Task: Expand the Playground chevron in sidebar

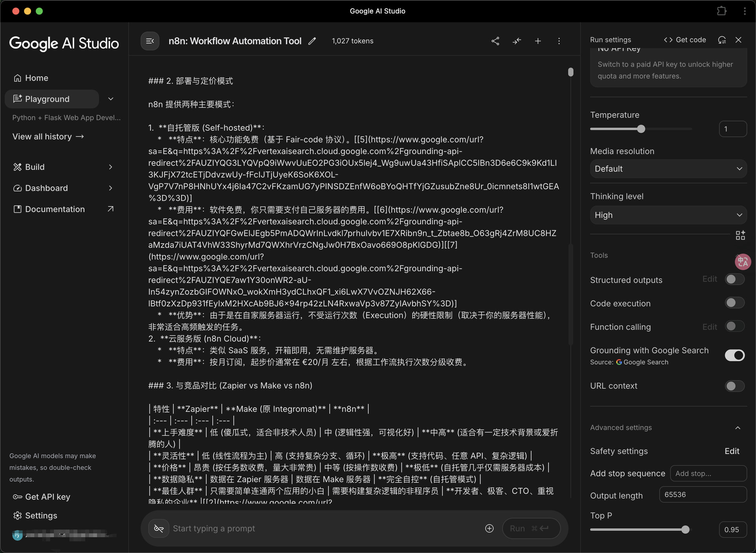Action: 111,99
